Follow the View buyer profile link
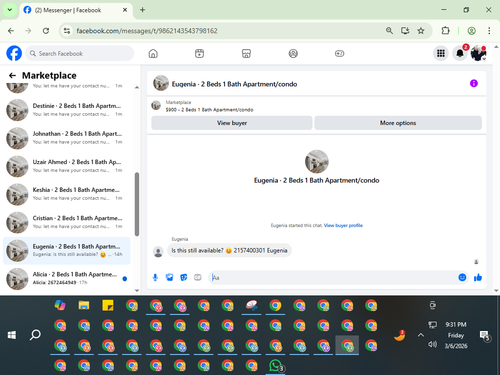500x375 pixels. click(343, 225)
